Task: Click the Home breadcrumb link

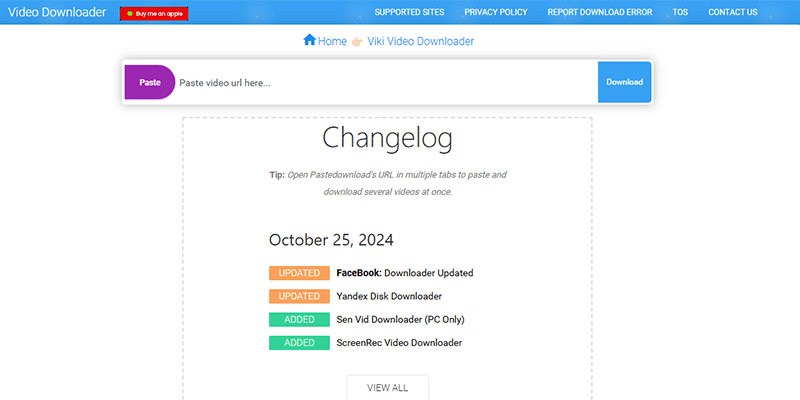Action: (332, 41)
